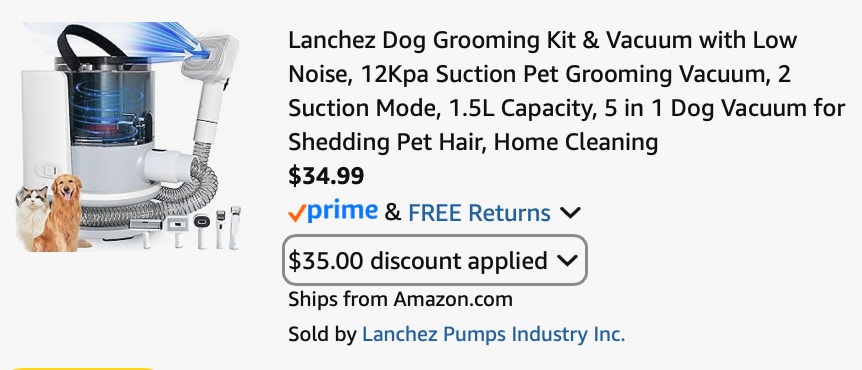Expand the chevron beside FREE Returns
This screenshot has width=862, height=370.
click(x=570, y=212)
